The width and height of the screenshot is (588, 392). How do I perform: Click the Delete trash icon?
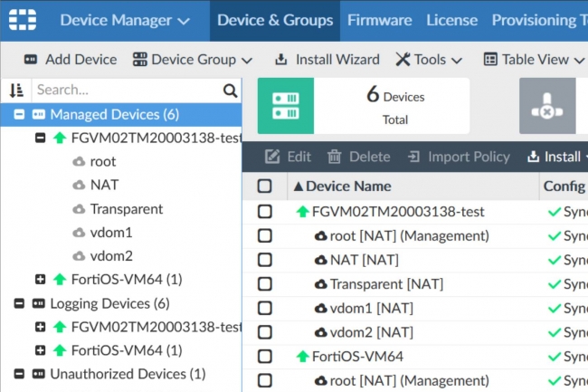coord(335,157)
